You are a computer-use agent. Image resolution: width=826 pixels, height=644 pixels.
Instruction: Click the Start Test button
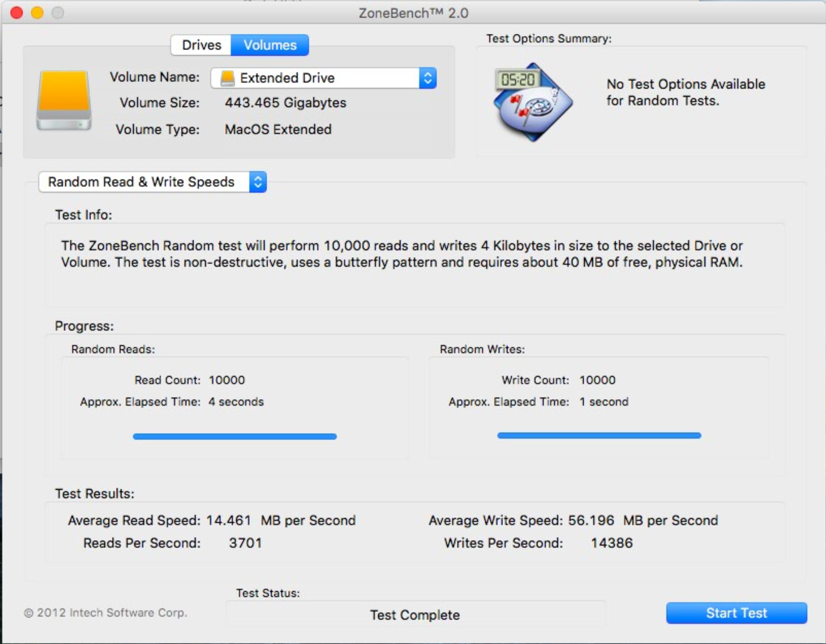point(736,613)
